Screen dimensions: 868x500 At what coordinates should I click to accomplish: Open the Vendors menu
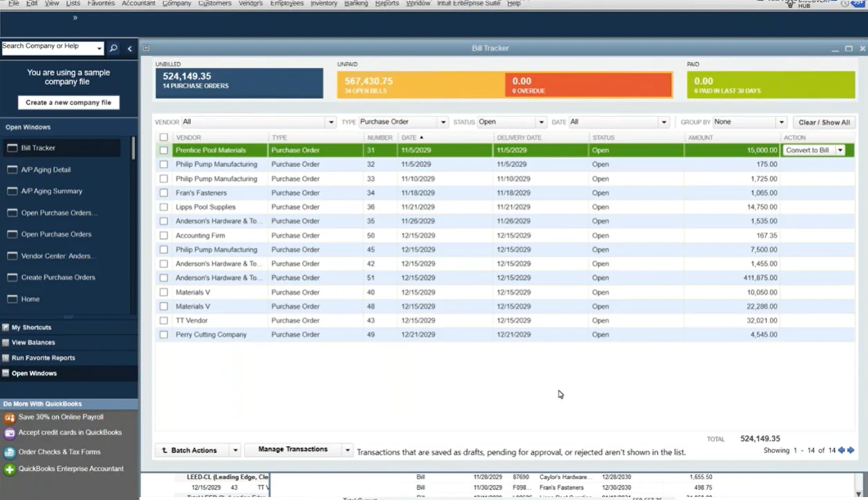pos(251,3)
